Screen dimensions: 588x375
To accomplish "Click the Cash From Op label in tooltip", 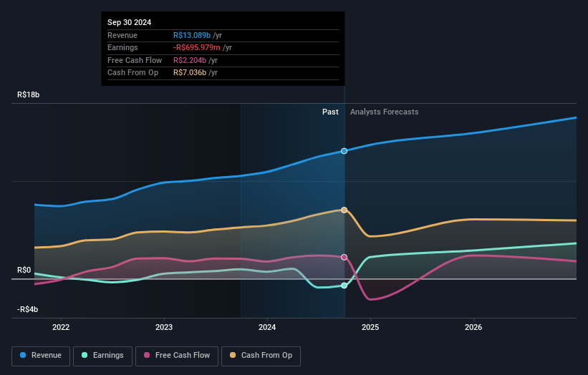I will pos(132,73).
